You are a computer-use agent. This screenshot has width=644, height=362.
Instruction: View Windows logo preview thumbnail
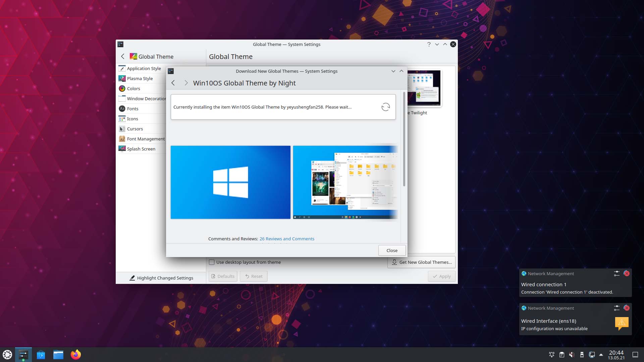[x=230, y=182]
